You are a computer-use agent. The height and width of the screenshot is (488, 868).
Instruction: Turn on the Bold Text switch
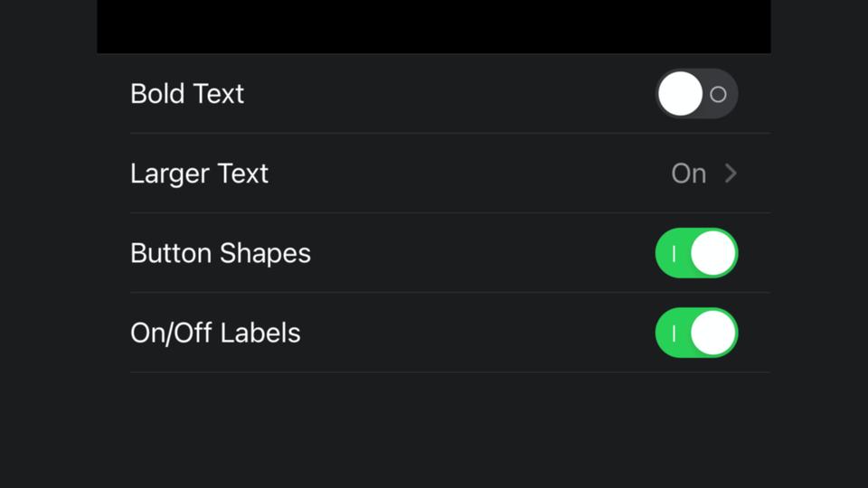point(696,93)
